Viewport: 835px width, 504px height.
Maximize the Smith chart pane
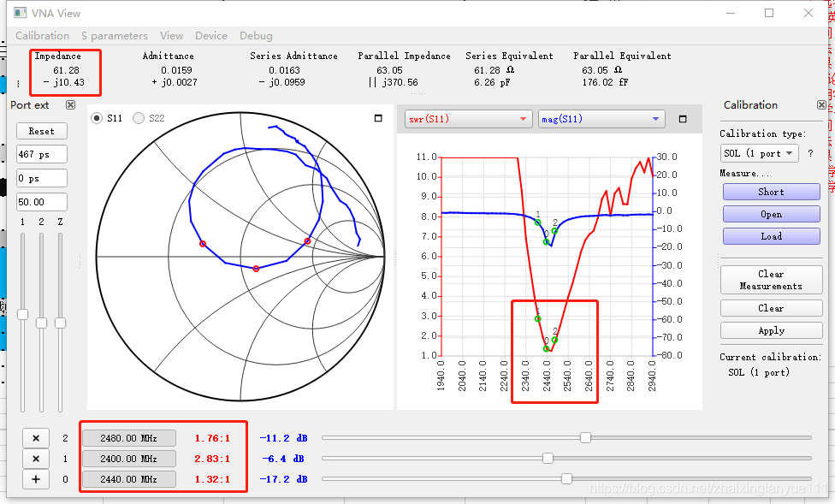378,118
